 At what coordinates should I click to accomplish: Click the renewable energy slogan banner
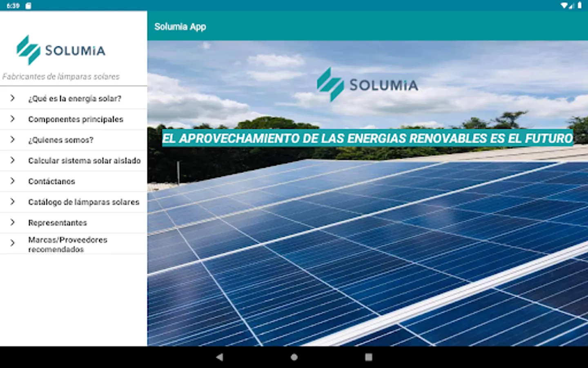367,138
